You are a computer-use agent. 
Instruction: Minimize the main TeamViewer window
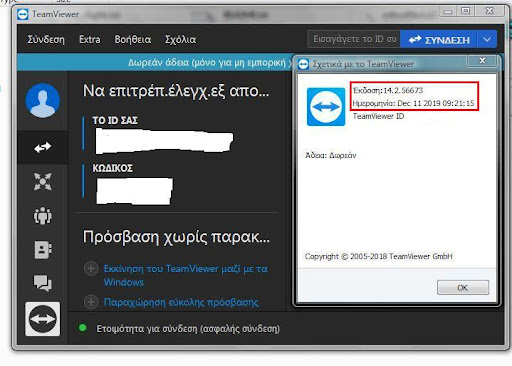pos(448,12)
